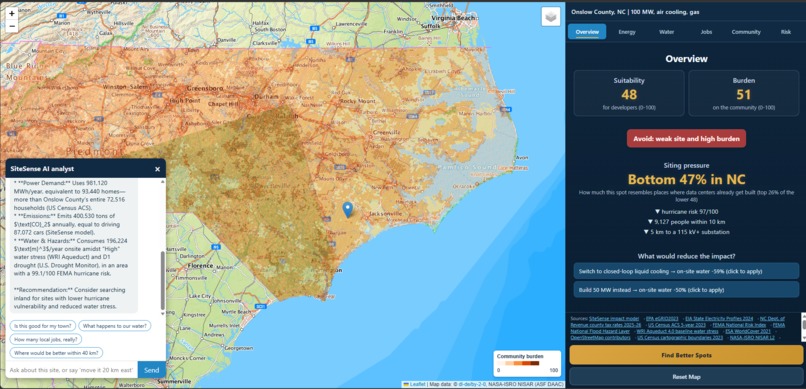Switch to the Energy tab
Screen dimensions: 806x389
[x=627, y=32]
